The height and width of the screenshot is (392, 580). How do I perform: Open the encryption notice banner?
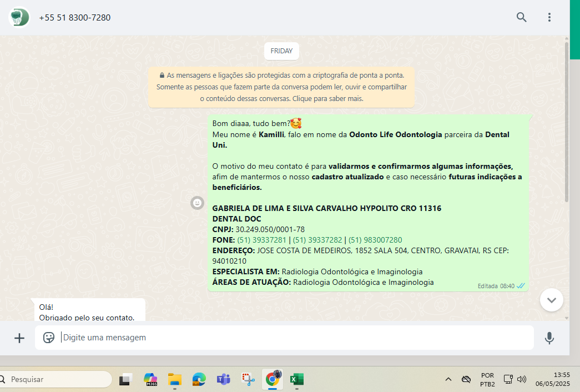281,87
